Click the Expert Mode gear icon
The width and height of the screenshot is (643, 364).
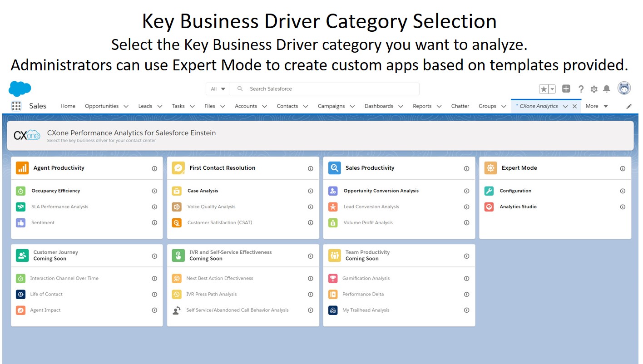tap(490, 168)
